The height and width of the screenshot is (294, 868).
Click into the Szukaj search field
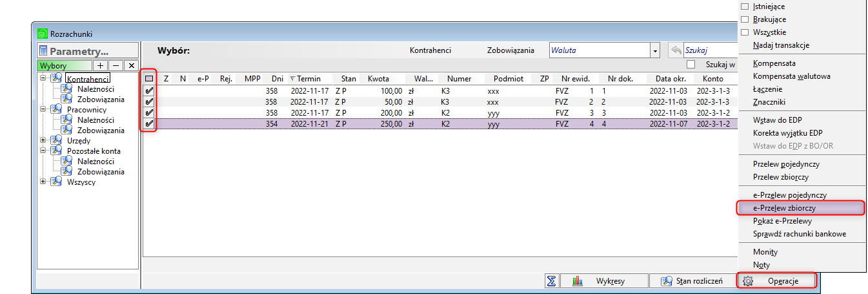click(x=710, y=50)
